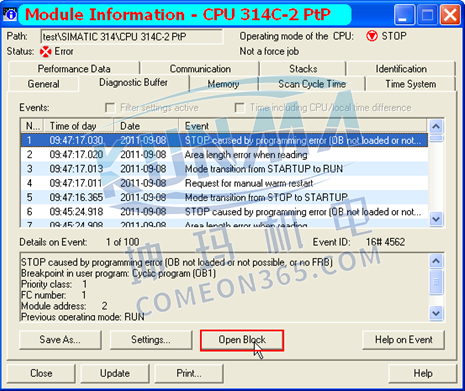Maximize the Module Information window
This screenshot has height=391, width=465.
click(x=427, y=15)
